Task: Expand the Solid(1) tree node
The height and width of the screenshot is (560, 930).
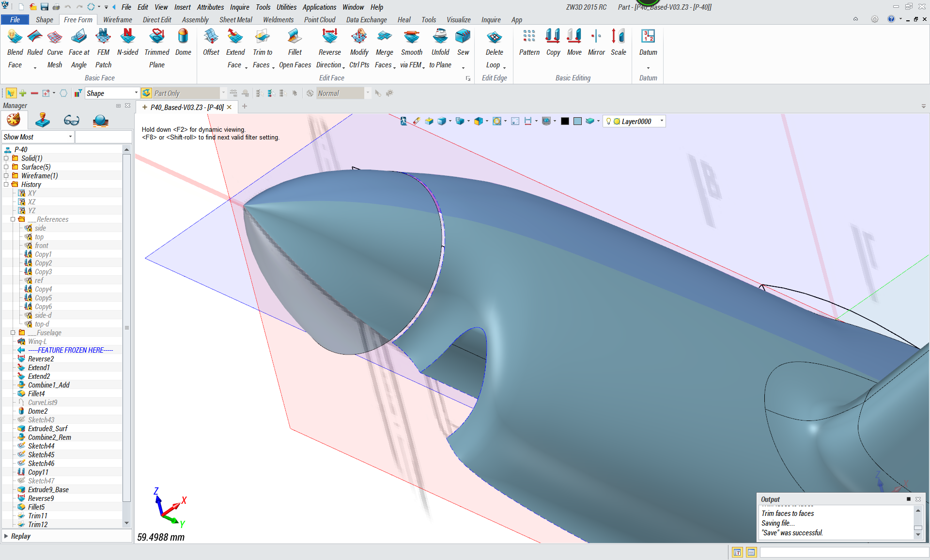Action: [6, 158]
